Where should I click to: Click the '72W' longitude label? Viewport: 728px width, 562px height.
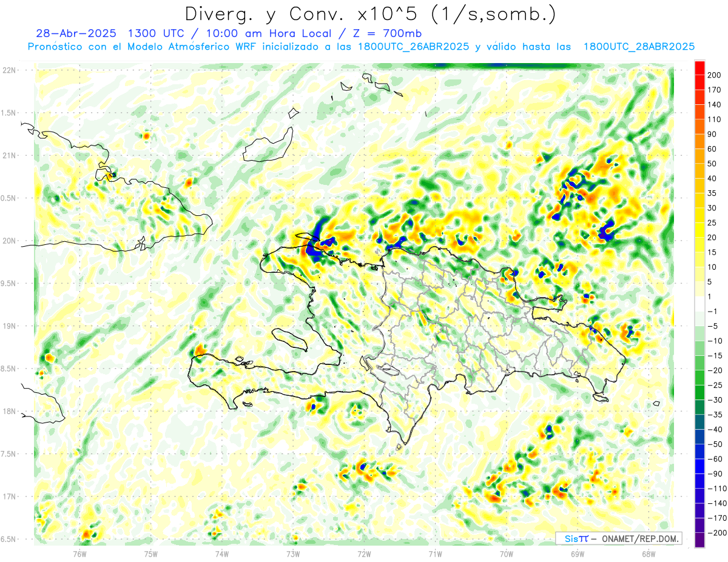[364, 554]
